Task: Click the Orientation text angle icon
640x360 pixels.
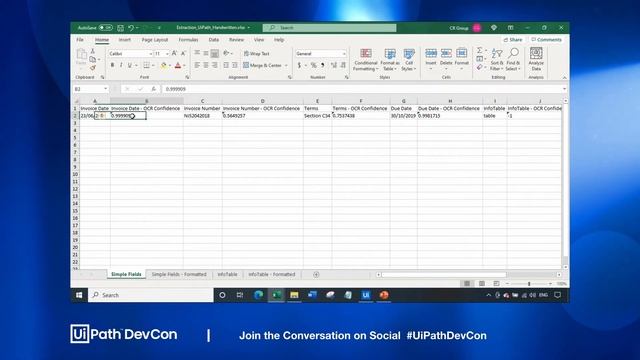Action: [x=227, y=53]
